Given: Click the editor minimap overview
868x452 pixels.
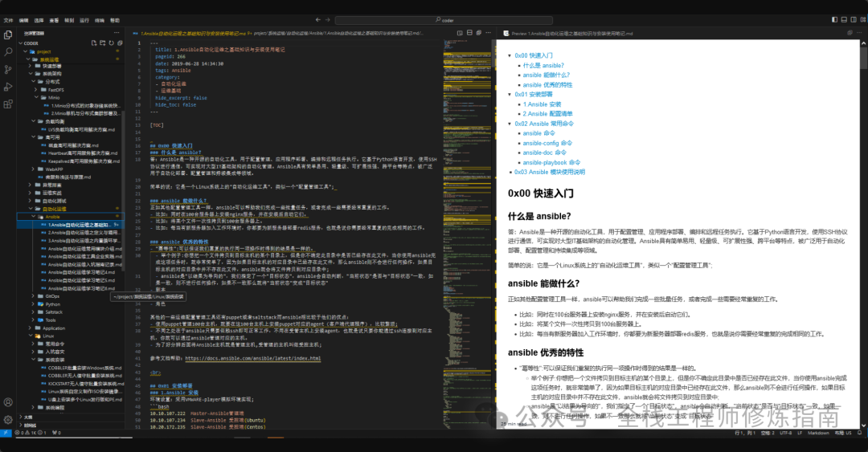Looking at the screenshot, I should click(467, 234).
